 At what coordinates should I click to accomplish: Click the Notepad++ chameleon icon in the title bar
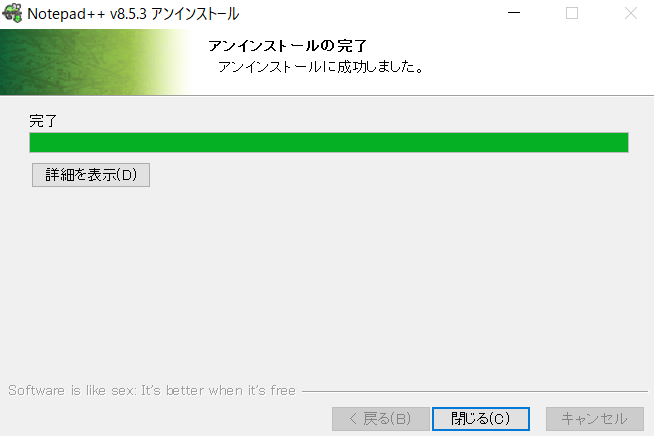coord(12,13)
